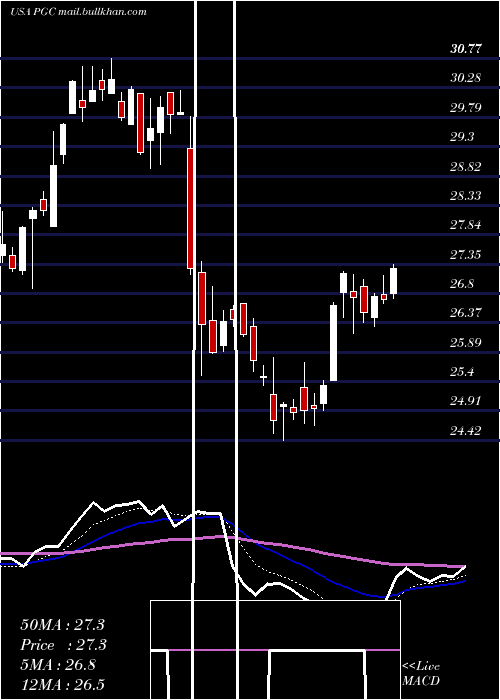Viewport: 500px width, 700px height.
Task: Select the latest white candlestick near 27.35
Action: 393,281
